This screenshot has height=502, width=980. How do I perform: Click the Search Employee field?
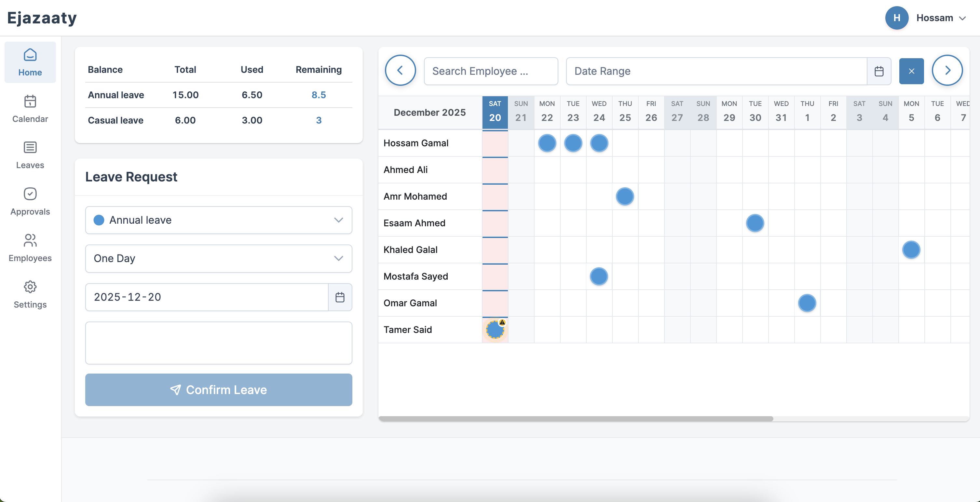[490, 71]
